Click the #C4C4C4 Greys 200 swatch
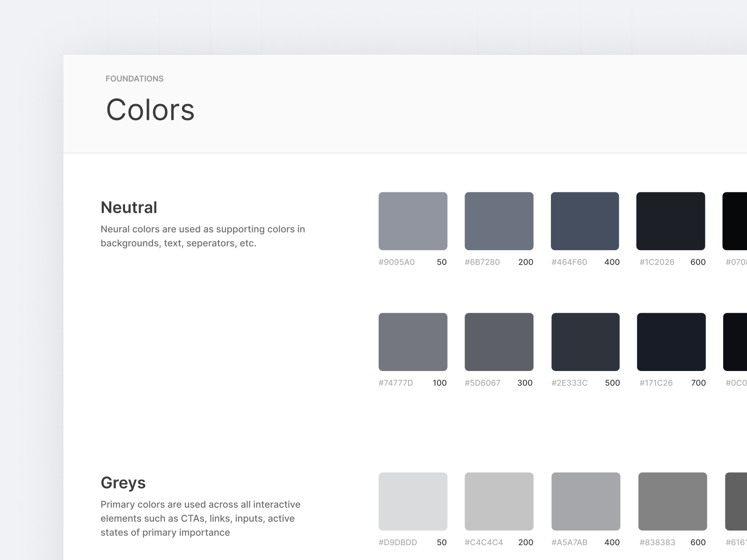 click(499, 501)
